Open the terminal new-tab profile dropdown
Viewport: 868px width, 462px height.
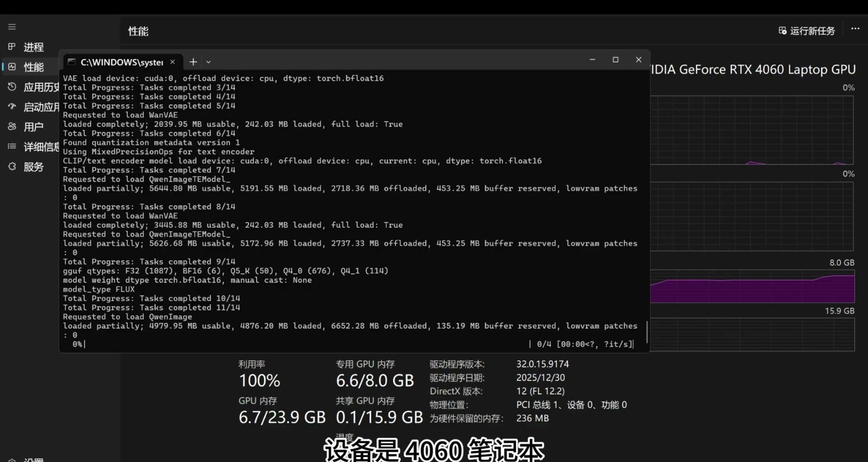208,62
